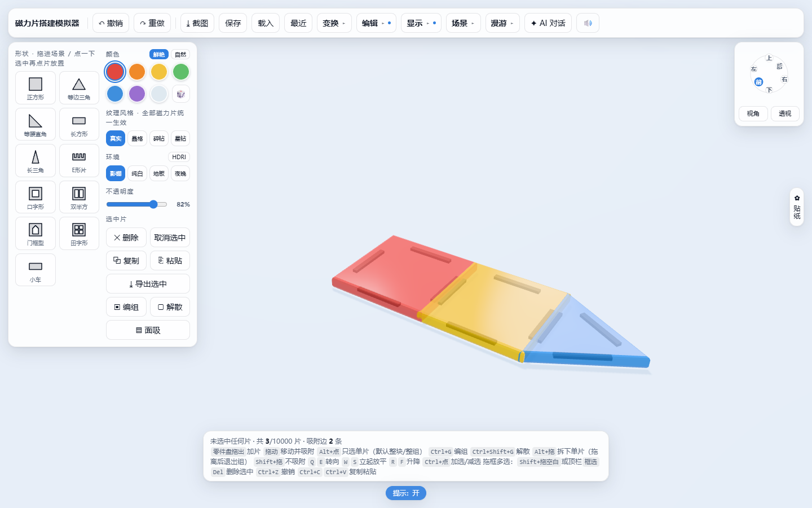Click the 删除 delete button
812x508 pixels.
[x=126, y=238]
